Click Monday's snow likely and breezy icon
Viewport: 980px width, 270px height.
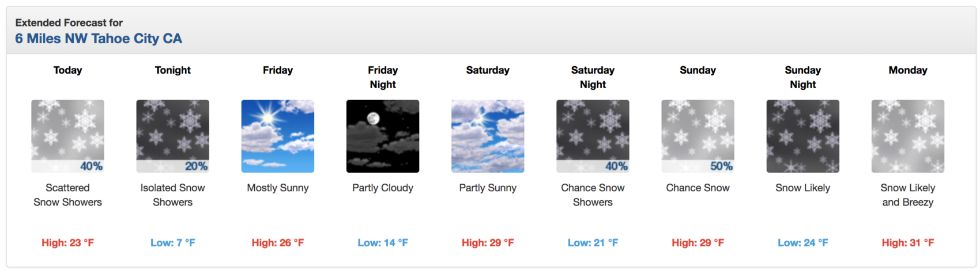pos(908,136)
